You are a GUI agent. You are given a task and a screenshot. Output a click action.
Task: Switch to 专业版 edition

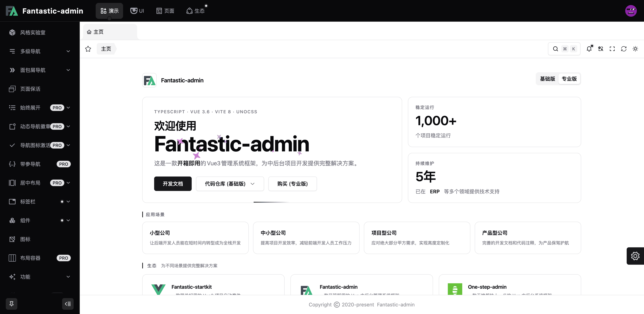569,79
